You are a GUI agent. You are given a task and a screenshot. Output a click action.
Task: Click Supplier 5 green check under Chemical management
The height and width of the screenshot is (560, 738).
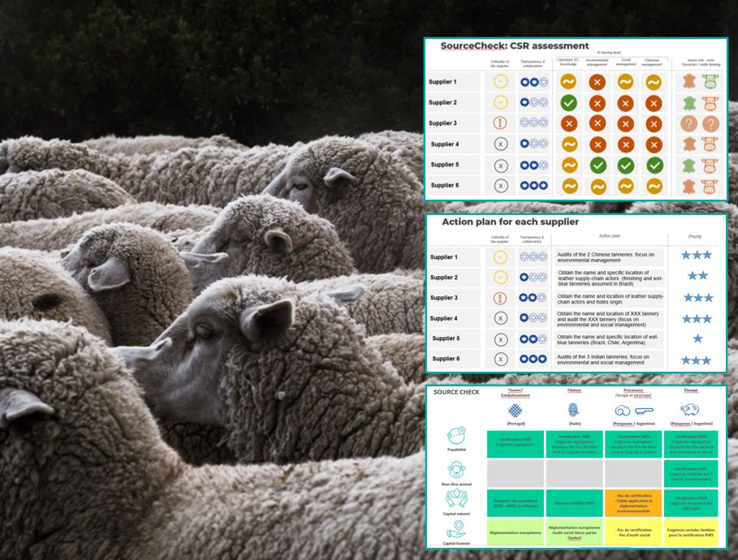click(654, 165)
